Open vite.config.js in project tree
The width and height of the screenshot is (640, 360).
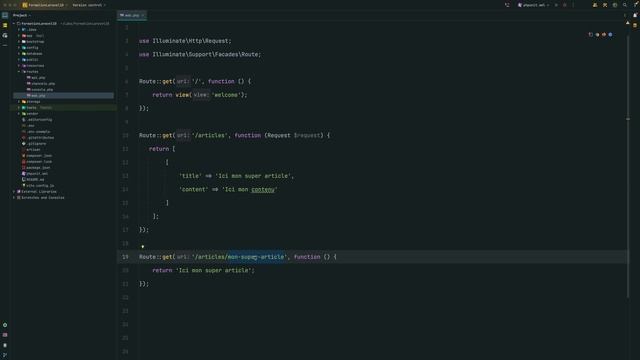tap(38, 185)
